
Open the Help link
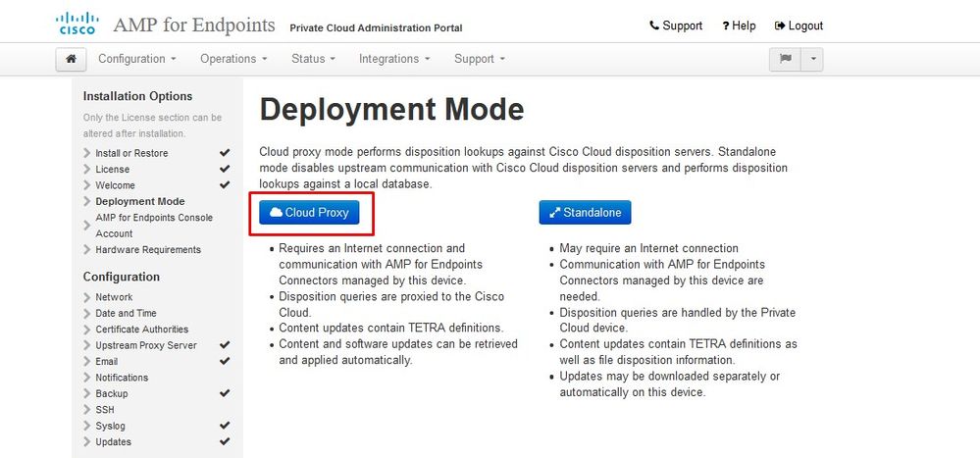pos(739,25)
